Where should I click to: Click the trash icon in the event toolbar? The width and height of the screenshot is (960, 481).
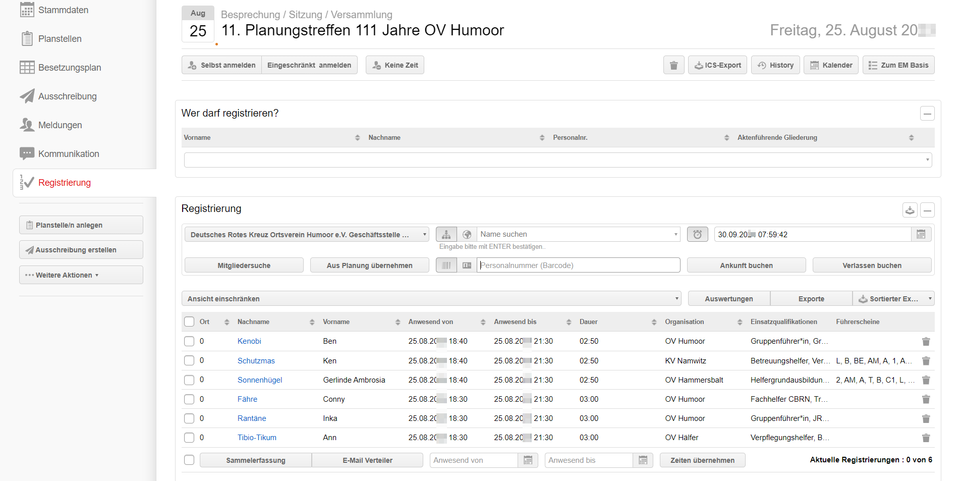point(673,65)
